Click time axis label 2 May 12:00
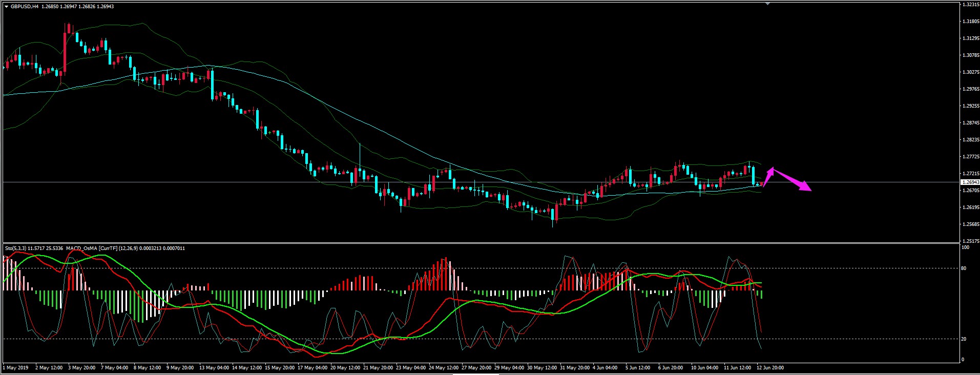The height and width of the screenshot is (375, 980). 49,368
